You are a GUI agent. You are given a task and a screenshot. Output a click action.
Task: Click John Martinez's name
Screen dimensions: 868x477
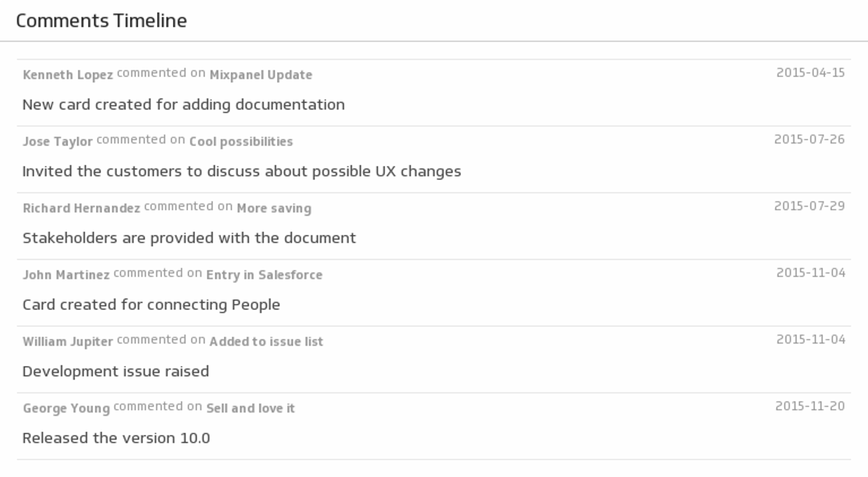click(x=66, y=275)
